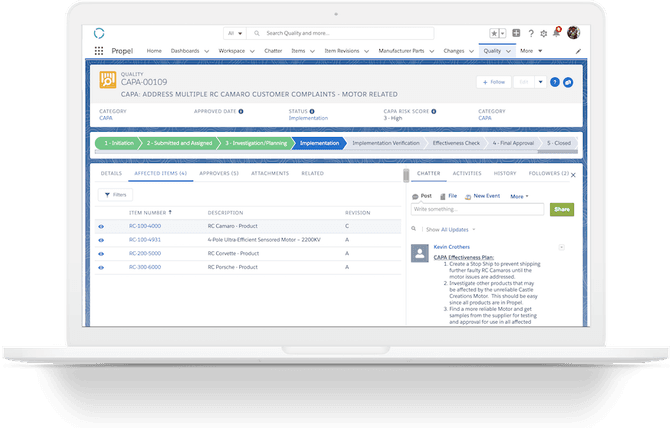Open the global actions plus icon

coord(516,33)
